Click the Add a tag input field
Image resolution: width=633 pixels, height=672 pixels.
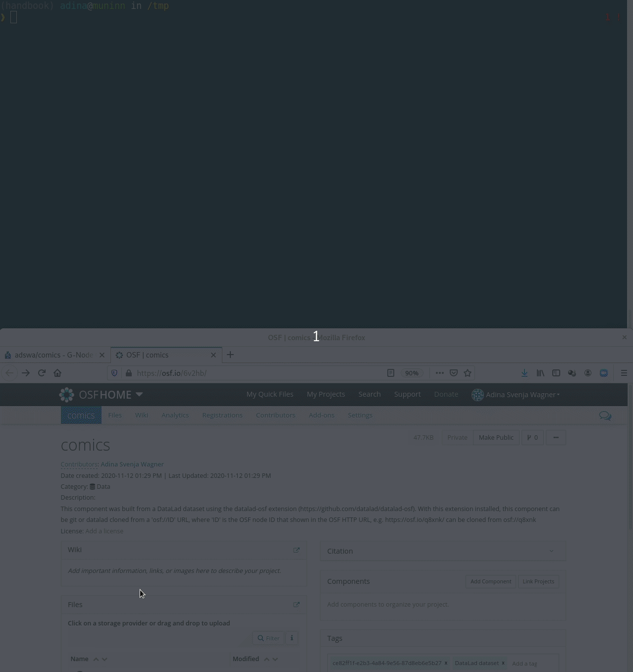pos(532,663)
